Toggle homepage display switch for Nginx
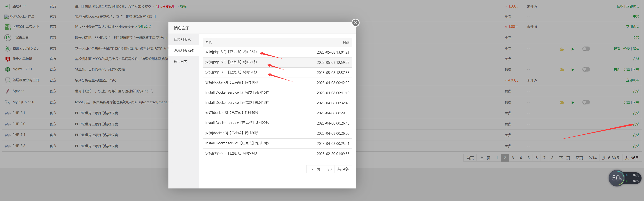 (586, 69)
